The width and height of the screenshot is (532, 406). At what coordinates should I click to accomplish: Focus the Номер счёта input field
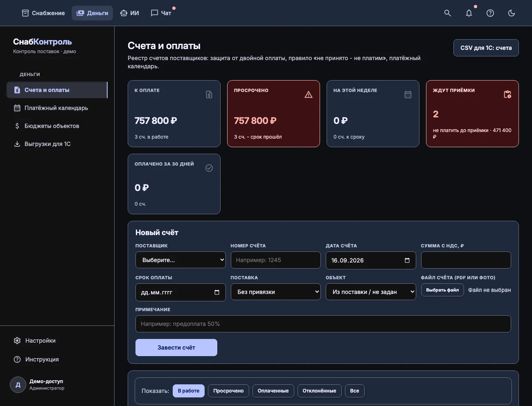[276, 260]
